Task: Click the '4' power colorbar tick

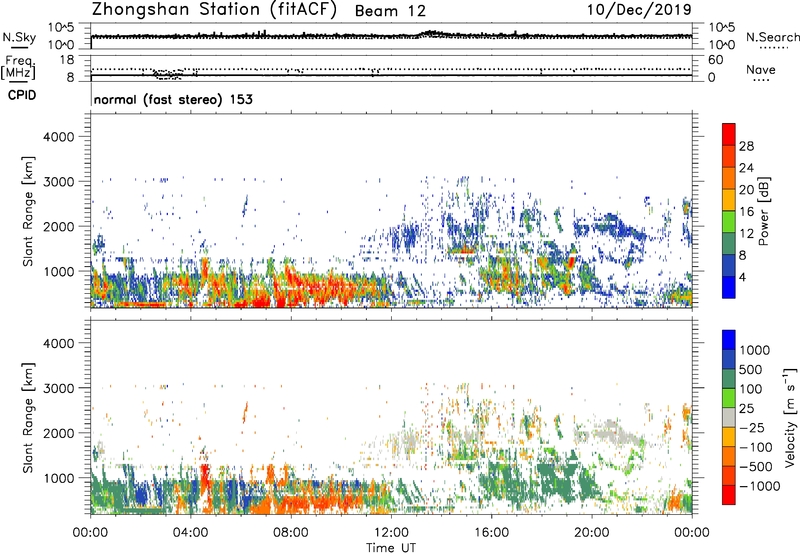Action: tap(743, 277)
